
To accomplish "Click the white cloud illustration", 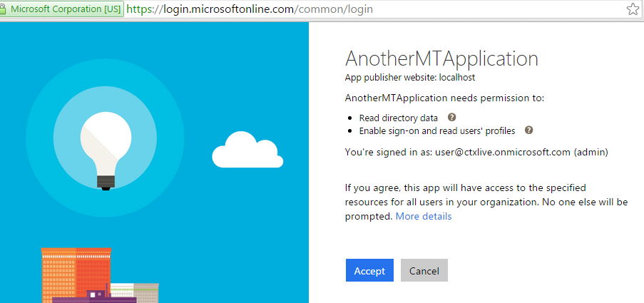I will (247, 150).
